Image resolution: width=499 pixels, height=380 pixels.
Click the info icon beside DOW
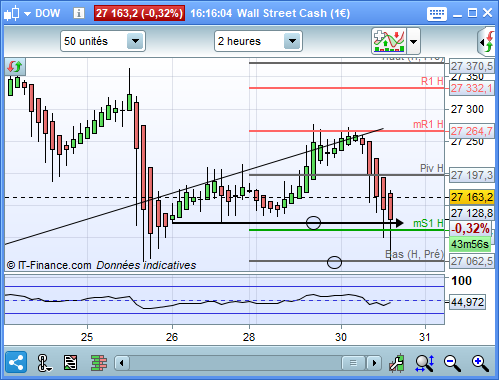click(x=79, y=13)
